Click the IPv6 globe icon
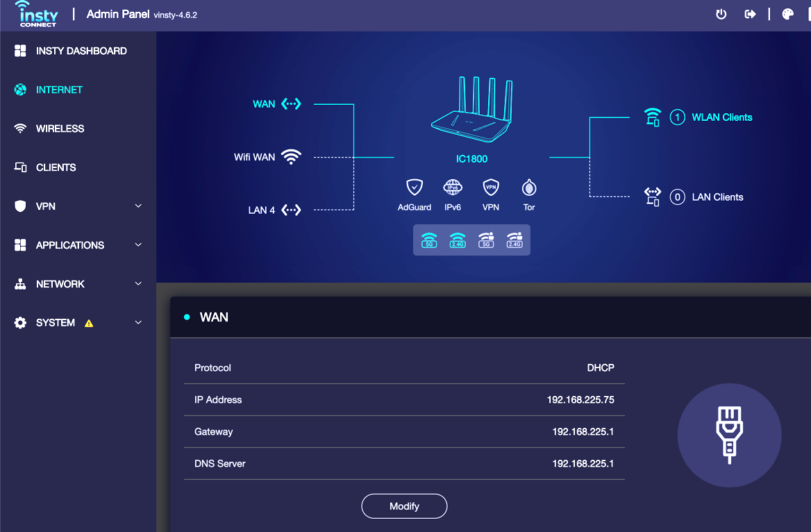 [x=453, y=188]
